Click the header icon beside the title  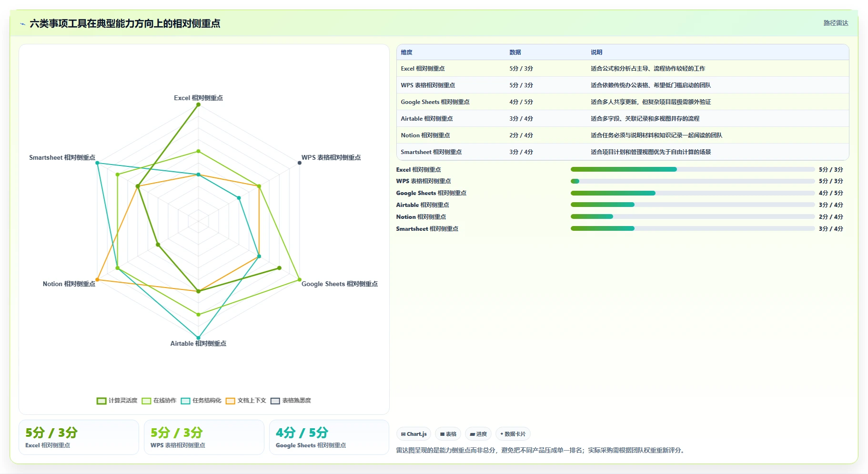click(22, 24)
